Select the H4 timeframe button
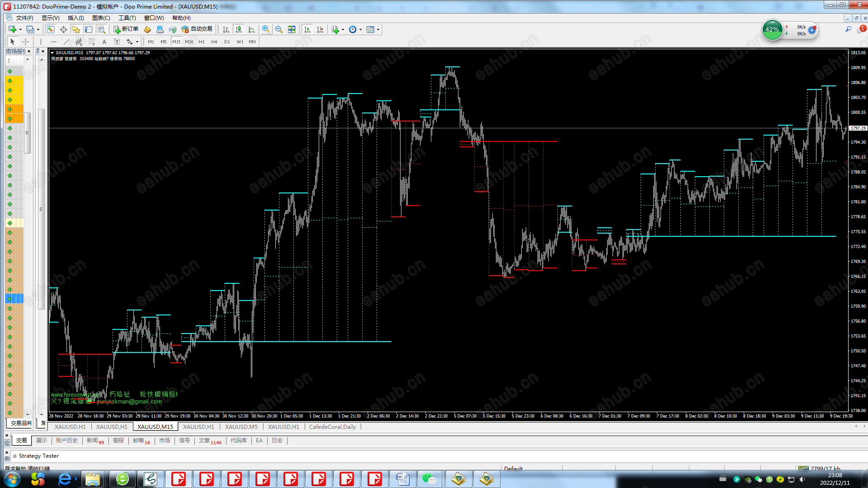Screen dimensions: 868x488 click(x=214, y=42)
